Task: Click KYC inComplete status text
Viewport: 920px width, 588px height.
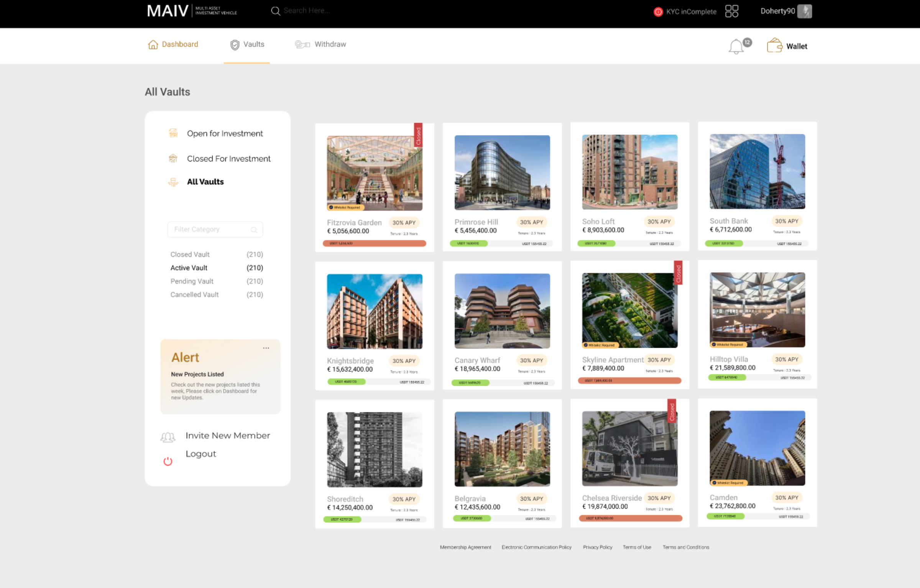Action: coord(691,12)
